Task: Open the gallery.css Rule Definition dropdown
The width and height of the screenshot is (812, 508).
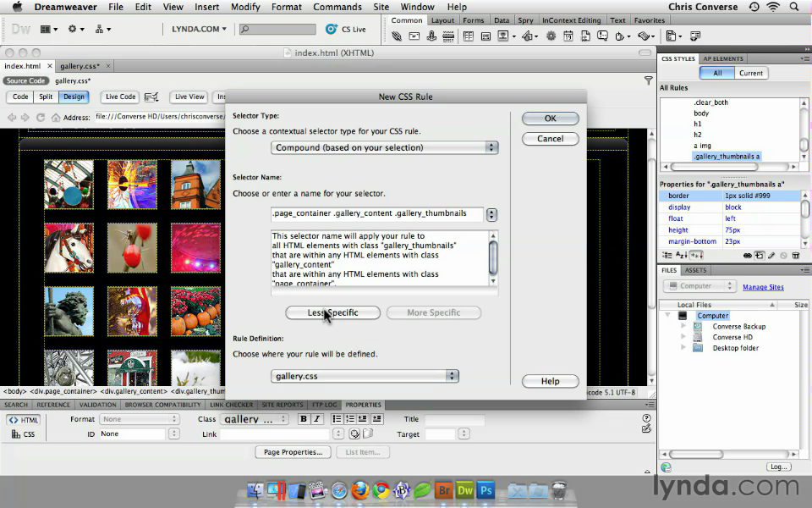Action: click(x=365, y=376)
